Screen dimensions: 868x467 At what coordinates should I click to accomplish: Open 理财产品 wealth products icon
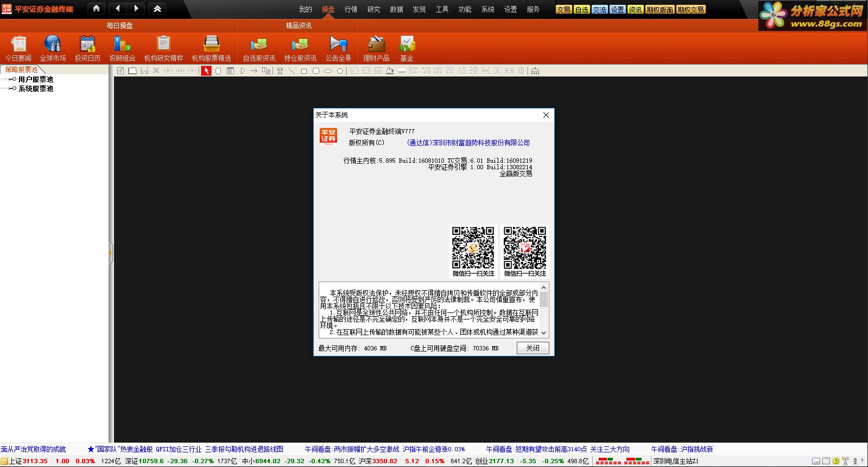[376, 48]
